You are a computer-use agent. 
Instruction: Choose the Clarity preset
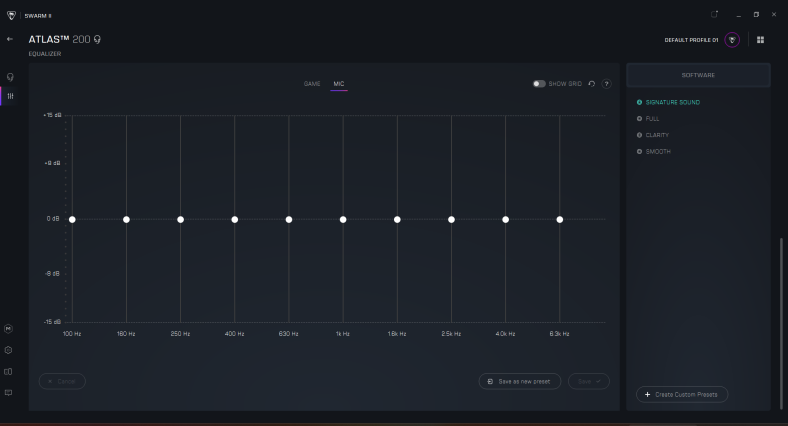[x=657, y=135]
